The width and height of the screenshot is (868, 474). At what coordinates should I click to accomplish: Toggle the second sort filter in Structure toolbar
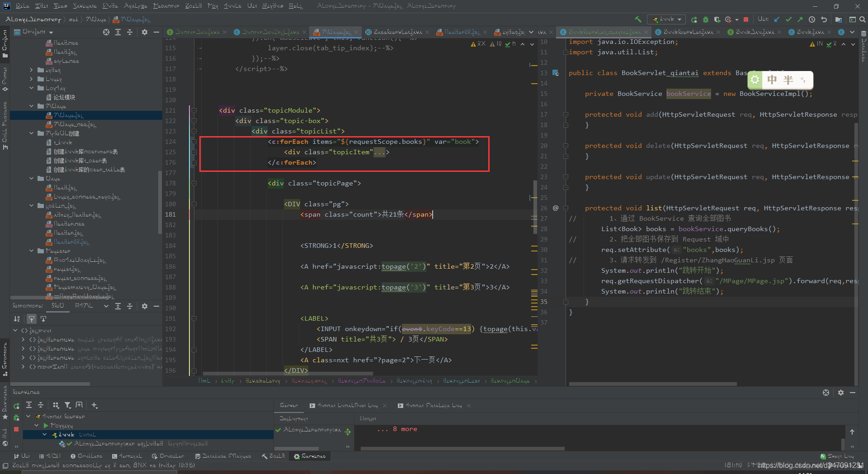click(31, 319)
